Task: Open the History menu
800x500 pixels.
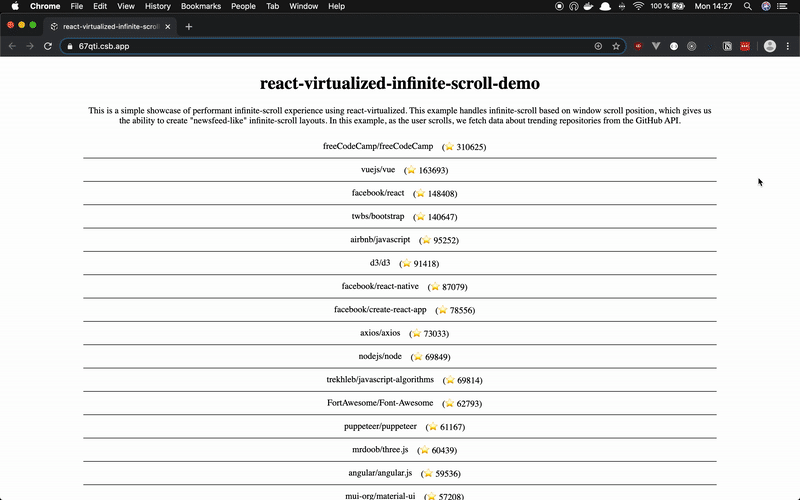Action: (158, 6)
